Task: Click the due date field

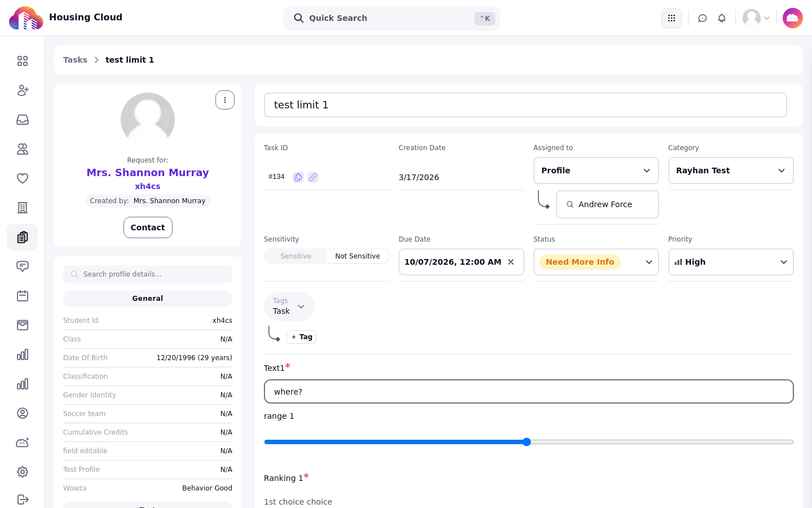Action: (x=461, y=262)
